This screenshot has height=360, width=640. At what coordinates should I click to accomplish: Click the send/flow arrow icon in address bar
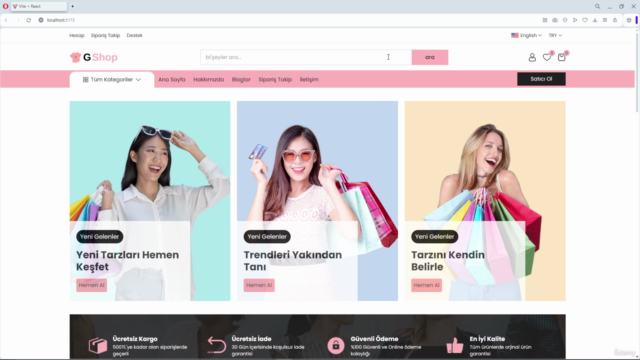pyautogui.click(x=575, y=20)
